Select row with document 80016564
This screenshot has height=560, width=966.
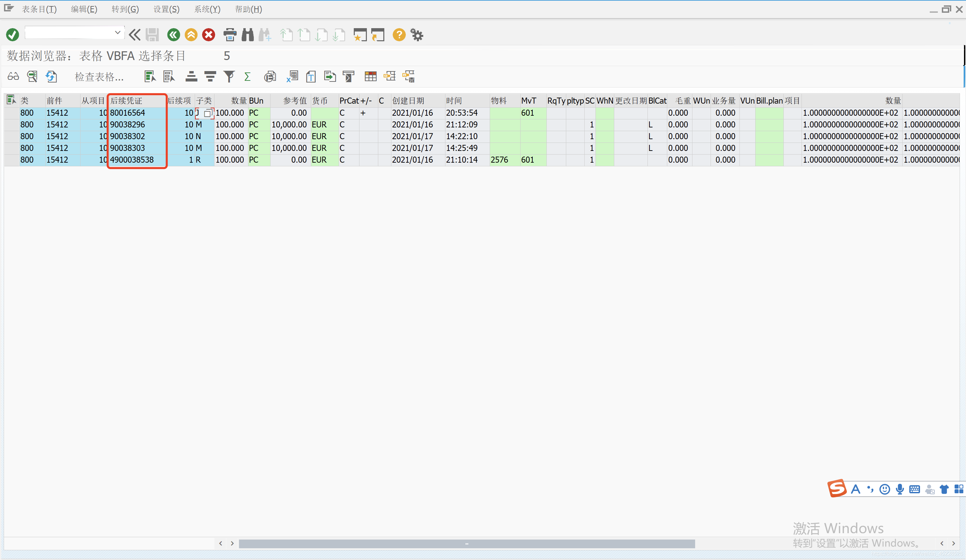pos(11,113)
